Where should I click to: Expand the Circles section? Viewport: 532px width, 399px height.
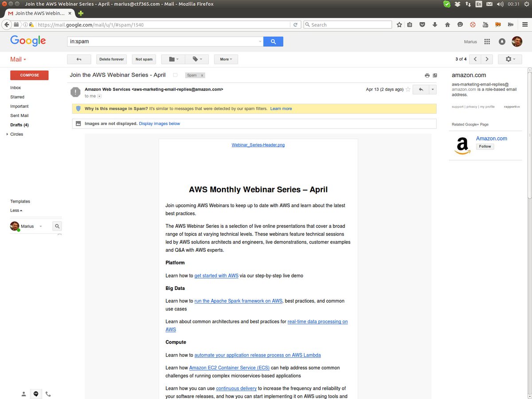pos(8,134)
